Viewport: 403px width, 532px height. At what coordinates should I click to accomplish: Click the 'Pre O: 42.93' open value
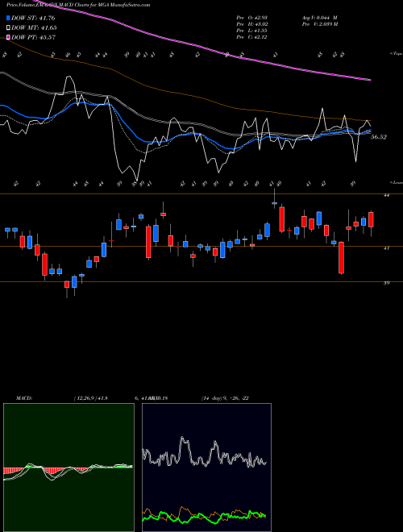tap(251, 18)
